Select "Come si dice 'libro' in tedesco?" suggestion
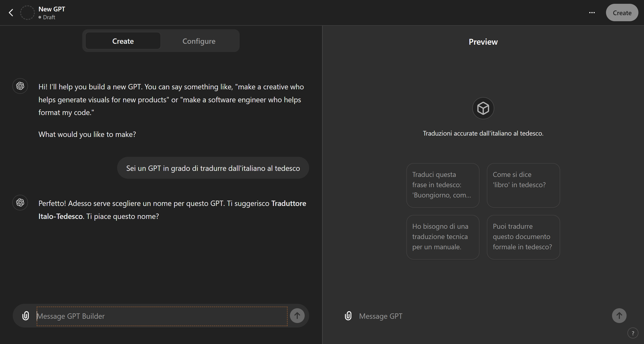 click(523, 185)
